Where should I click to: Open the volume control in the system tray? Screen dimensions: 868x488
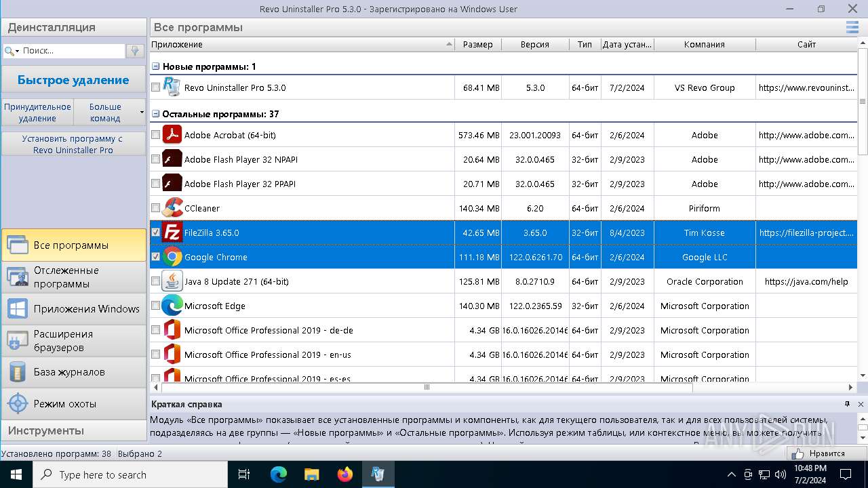pos(781,474)
